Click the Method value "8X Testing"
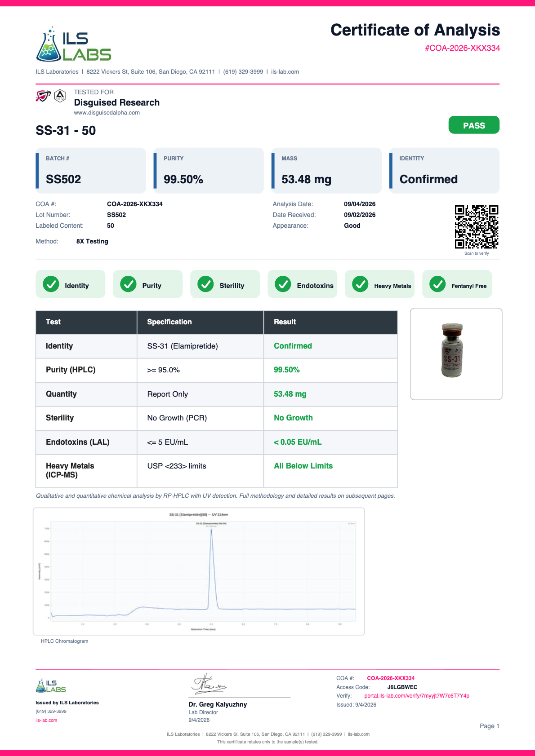 [92, 241]
